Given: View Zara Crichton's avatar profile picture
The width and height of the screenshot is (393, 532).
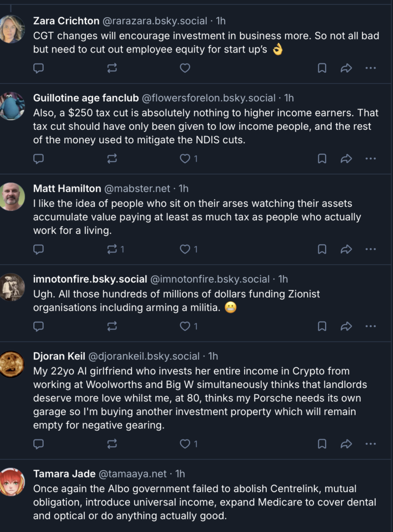Looking at the screenshot, I should tap(12, 30).
